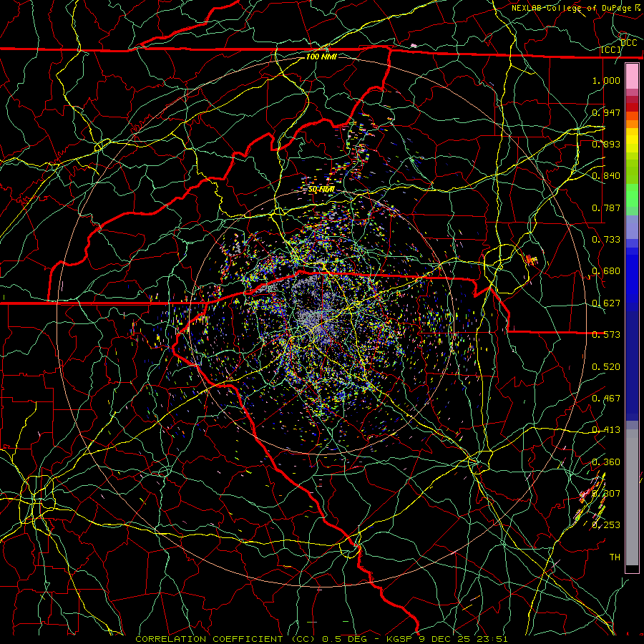Click the 100 NMI range ring label

point(321,57)
